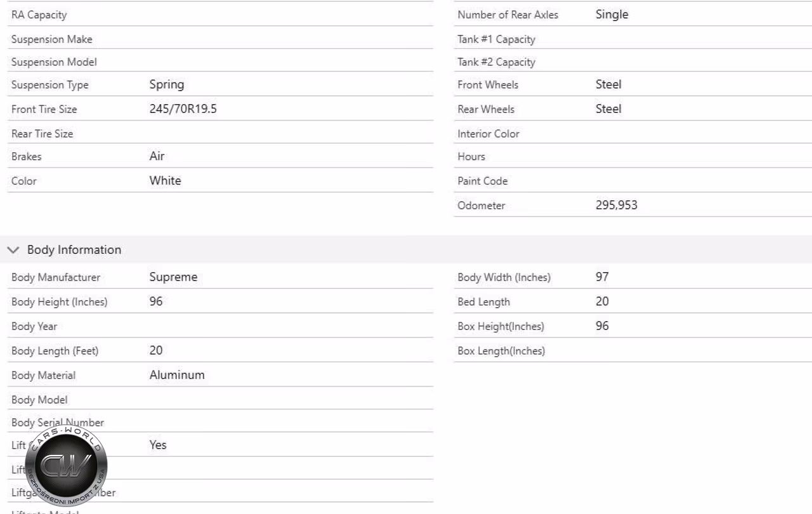The image size is (812, 514).
Task: Select the 'Front Tire Size' label
Action: pos(44,109)
